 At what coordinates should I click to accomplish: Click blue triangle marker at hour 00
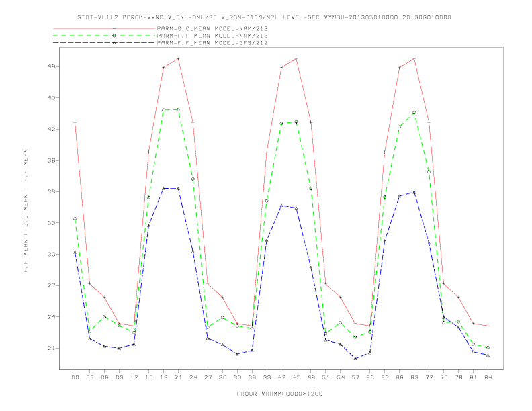point(75,252)
